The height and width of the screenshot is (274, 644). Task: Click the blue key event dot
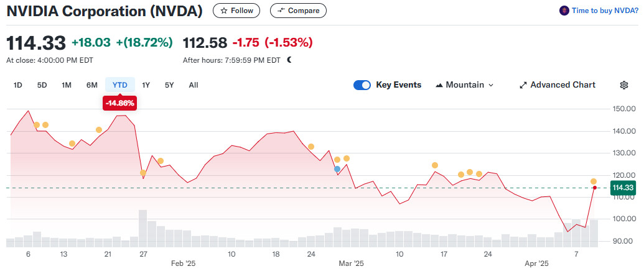[x=337, y=169]
